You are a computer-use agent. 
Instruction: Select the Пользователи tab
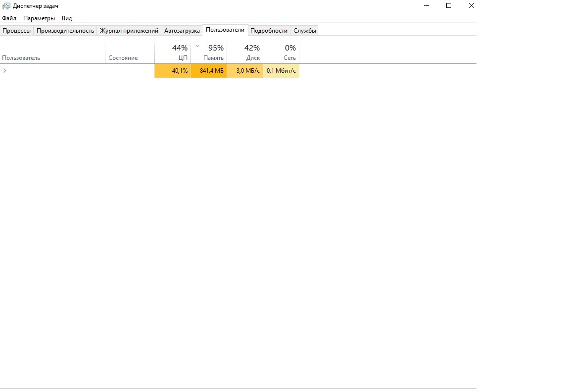tap(225, 30)
